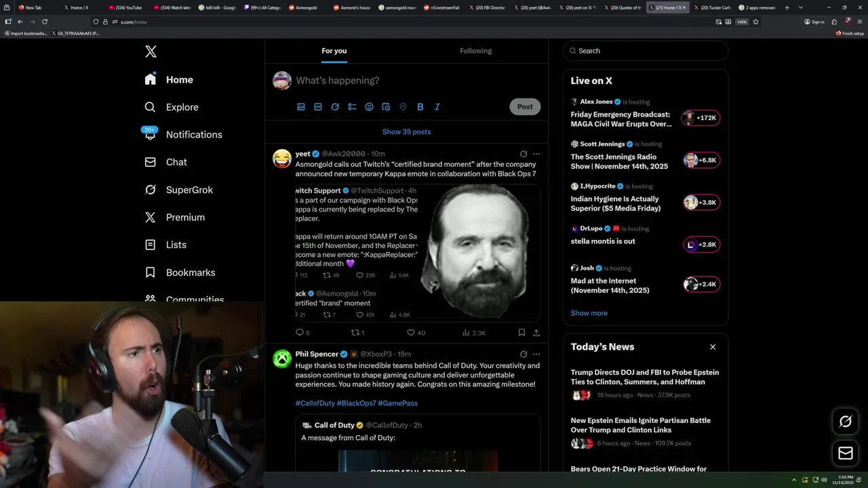The height and width of the screenshot is (488, 868).
Task: Open Grok floating button at right edge
Action: pos(845,422)
